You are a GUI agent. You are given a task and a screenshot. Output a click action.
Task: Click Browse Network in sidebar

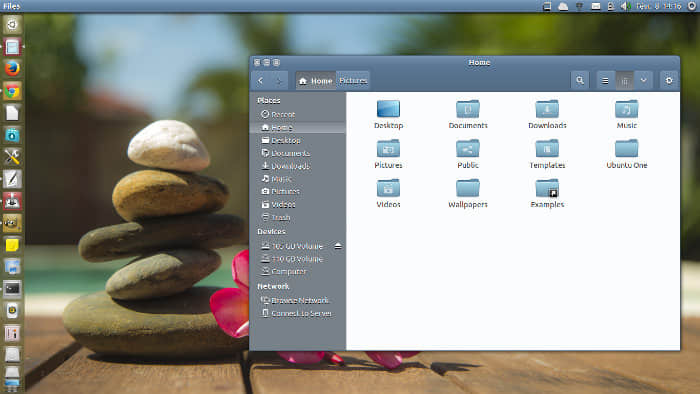click(297, 300)
